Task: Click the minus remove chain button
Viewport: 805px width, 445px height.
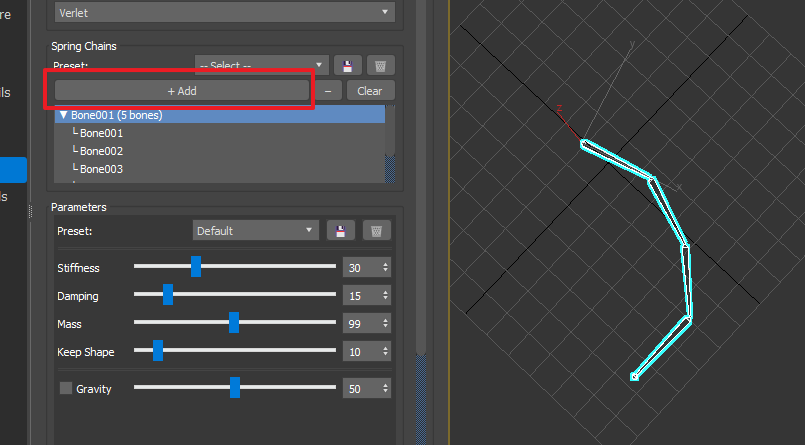Action: (x=328, y=90)
